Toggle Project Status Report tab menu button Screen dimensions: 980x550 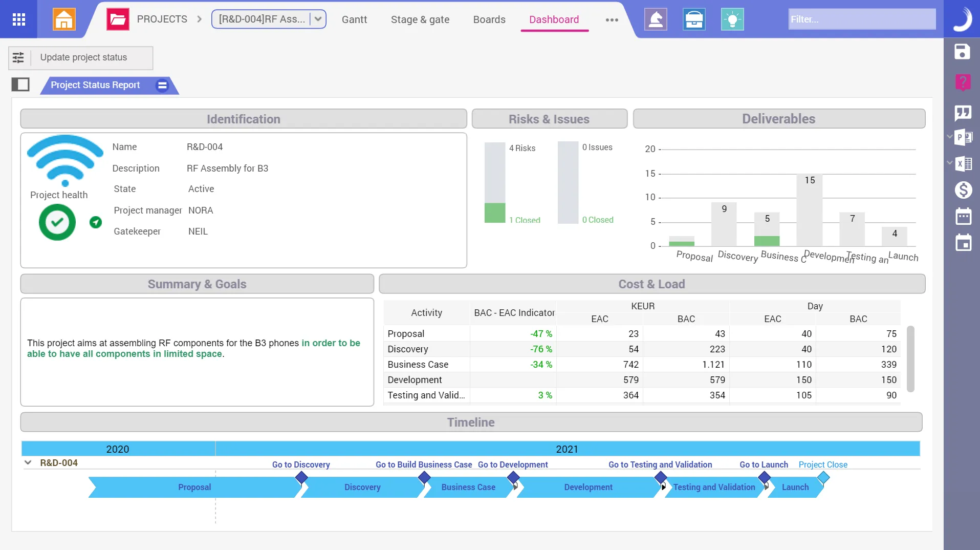(x=162, y=86)
